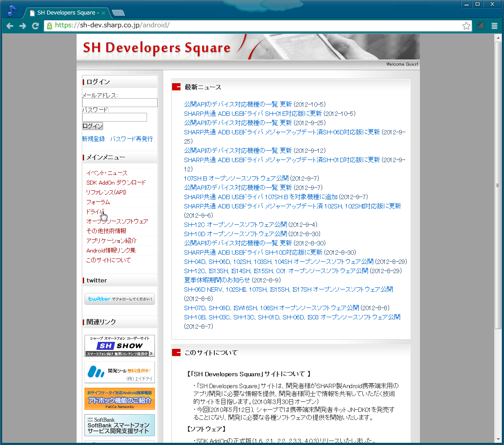Click the address bar URL

pos(112,25)
